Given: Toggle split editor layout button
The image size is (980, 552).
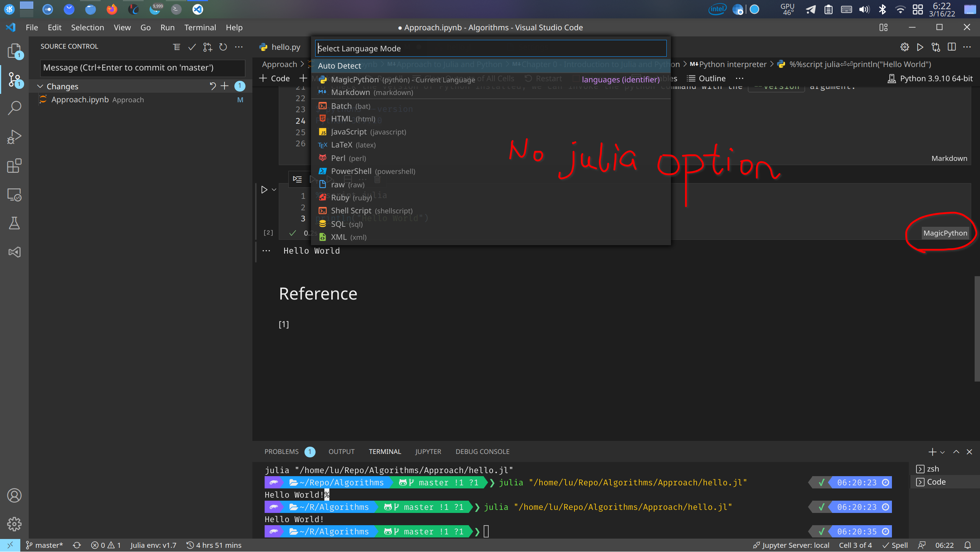Looking at the screenshot, I should coord(952,47).
